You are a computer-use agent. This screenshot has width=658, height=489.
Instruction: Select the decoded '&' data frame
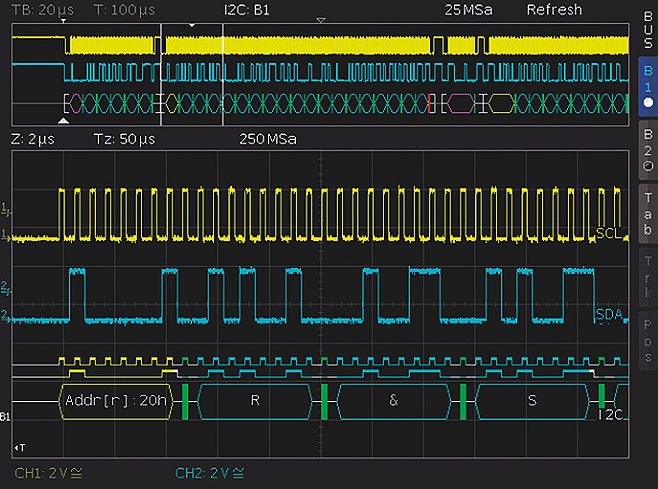tap(392, 400)
